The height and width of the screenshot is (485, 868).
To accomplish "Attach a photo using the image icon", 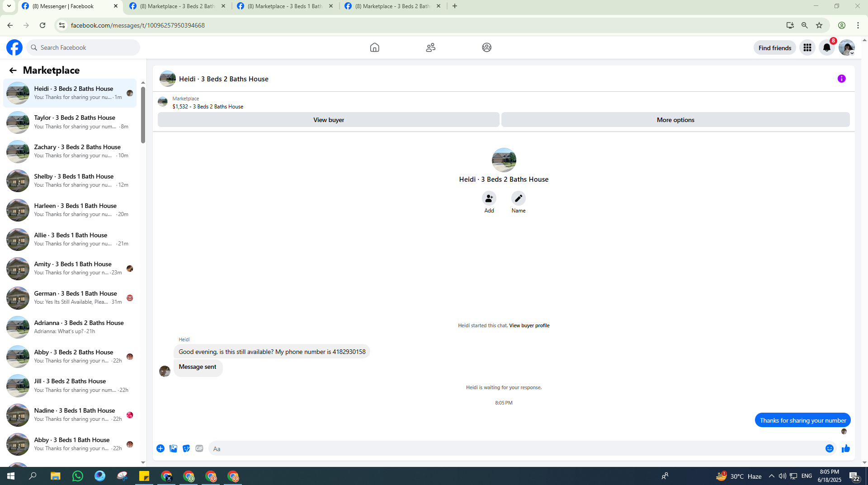I will point(173,448).
